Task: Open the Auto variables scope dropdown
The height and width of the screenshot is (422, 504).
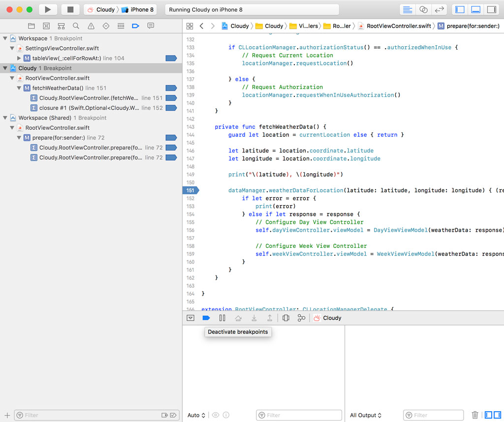Action: (196, 415)
